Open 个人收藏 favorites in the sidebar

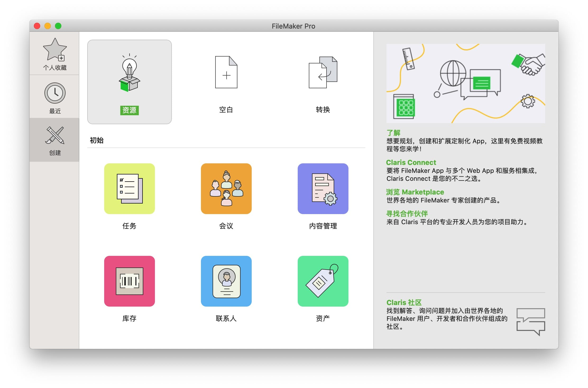point(54,54)
